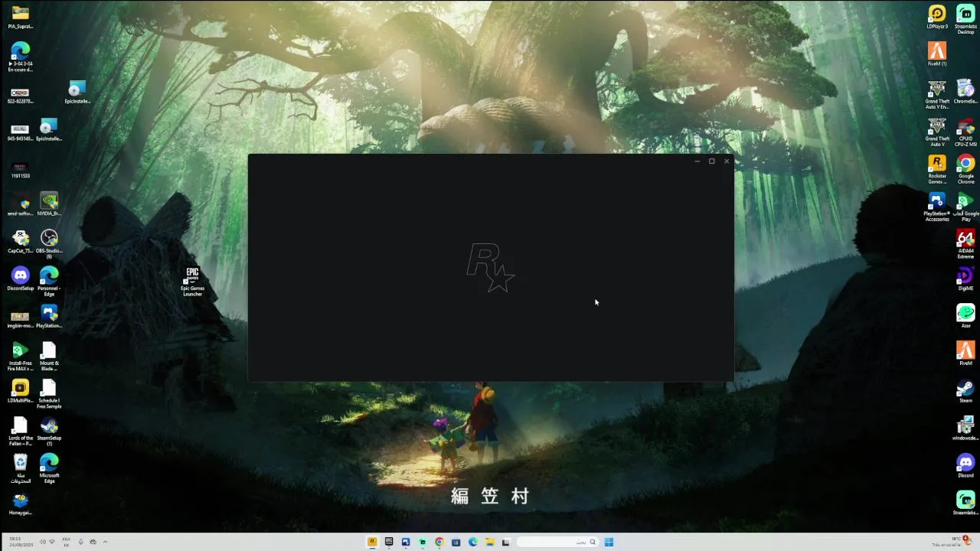Launch SteamSetup (1) installer icon

tap(49, 432)
